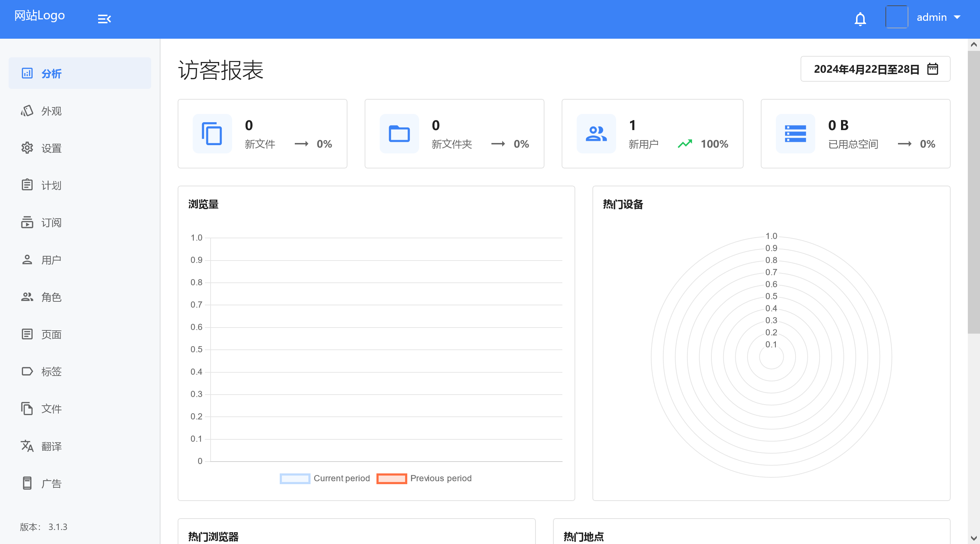Select the 分析 analytics sidebar icon

click(x=27, y=73)
